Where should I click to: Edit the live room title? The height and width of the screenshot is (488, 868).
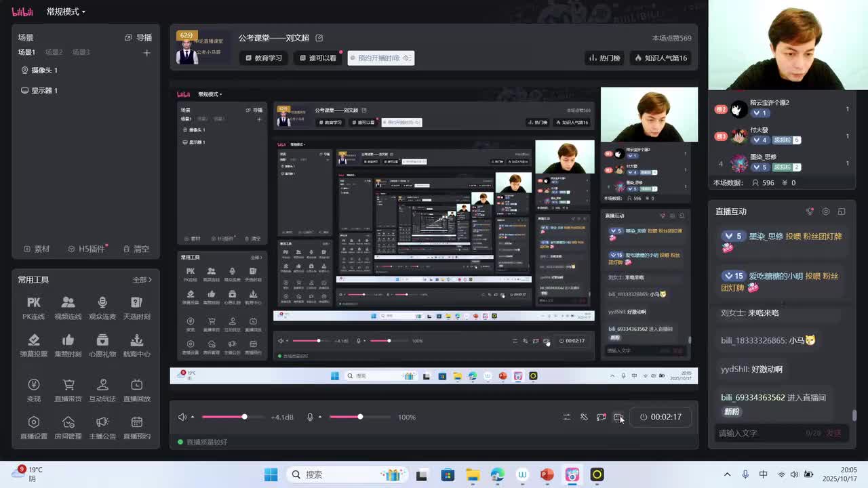[319, 38]
